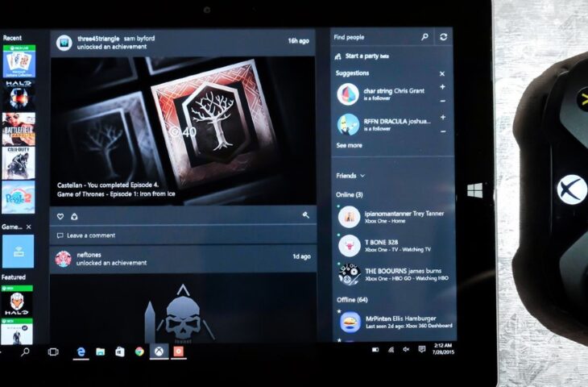Open the Castellan achievement image
588x387 pixels.
coord(183,131)
